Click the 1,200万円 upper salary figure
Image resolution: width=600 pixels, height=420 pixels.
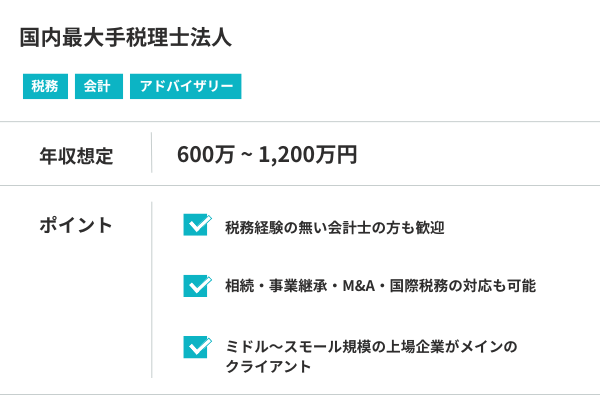307,155
